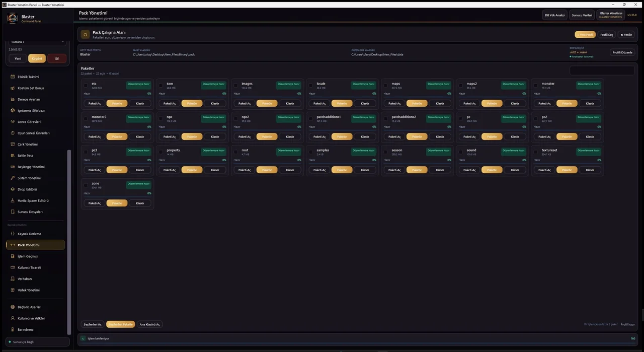
Task: Click Seçilenleri Paketle at the bottom
Action: 121,324
